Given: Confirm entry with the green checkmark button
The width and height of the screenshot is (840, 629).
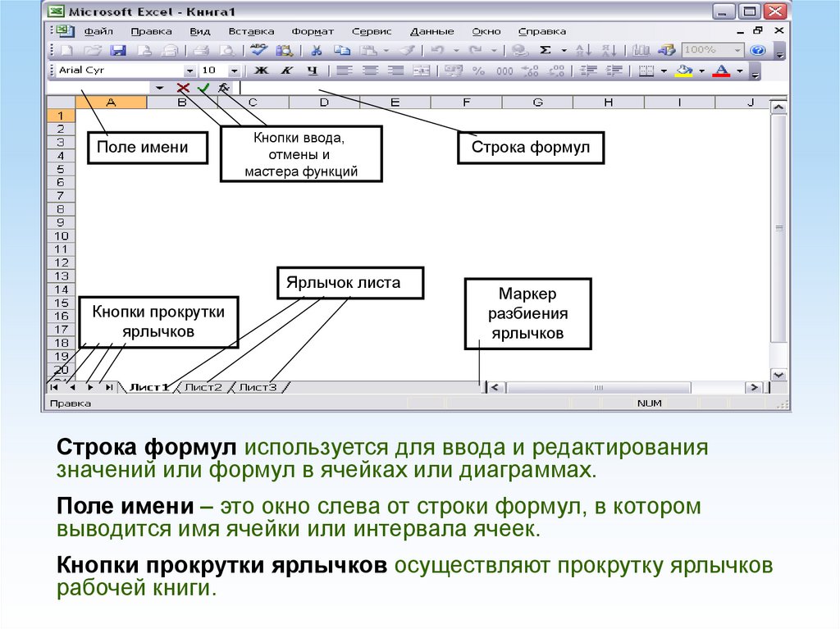Looking at the screenshot, I should (203, 88).
